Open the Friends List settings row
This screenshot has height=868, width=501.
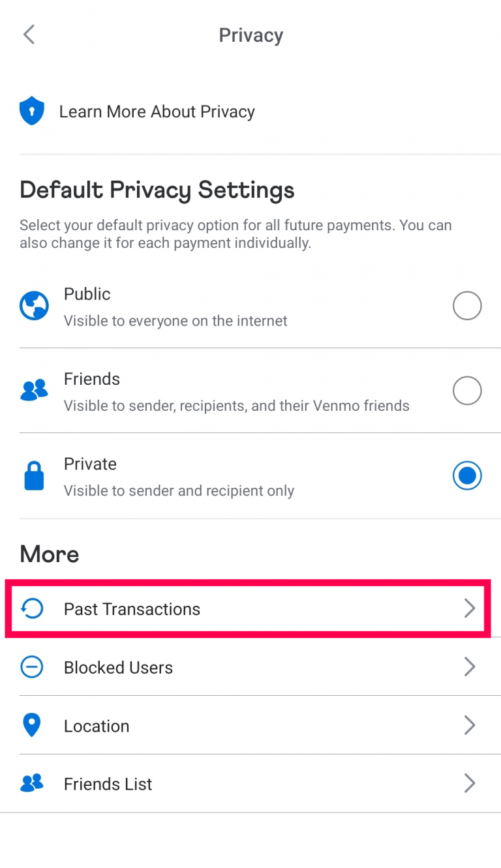[x=250, y=783]
